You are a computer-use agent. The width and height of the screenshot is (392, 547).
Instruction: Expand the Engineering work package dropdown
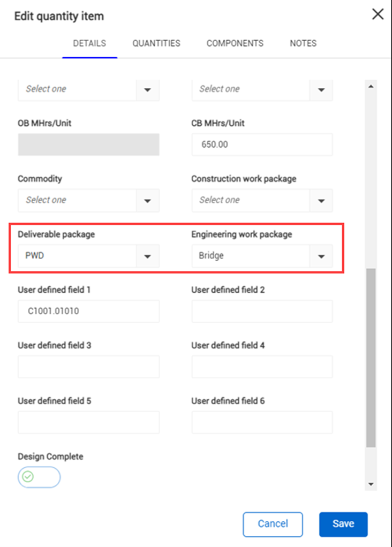tap(321, 256)
